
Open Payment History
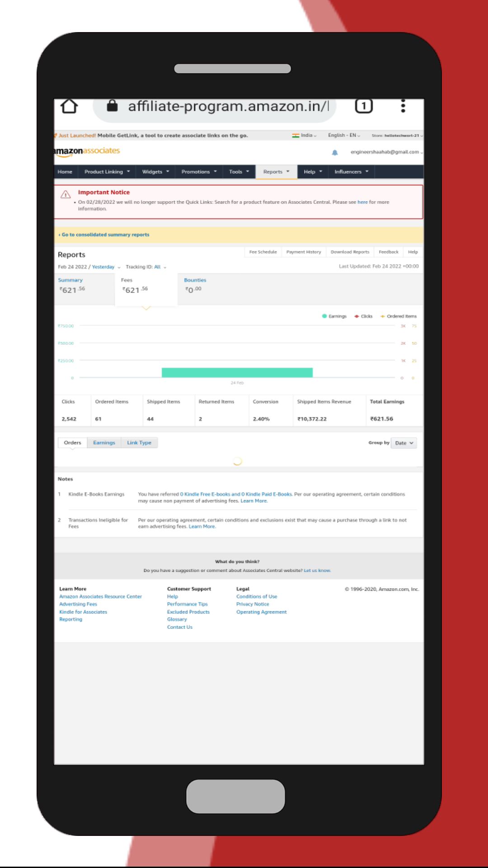304,252
